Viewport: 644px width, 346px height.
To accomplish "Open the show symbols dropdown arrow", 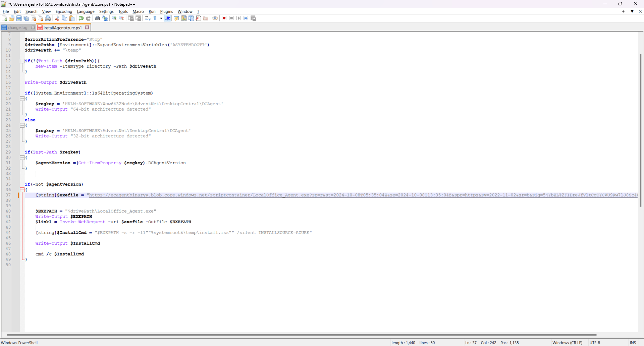I will (x=161, y=18).
